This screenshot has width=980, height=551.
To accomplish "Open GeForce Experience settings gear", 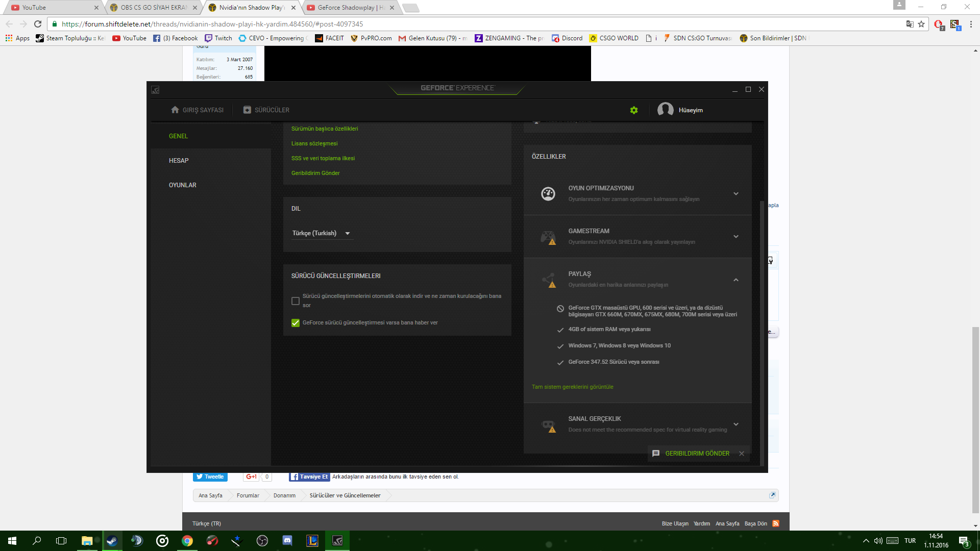I will (634, 110).
